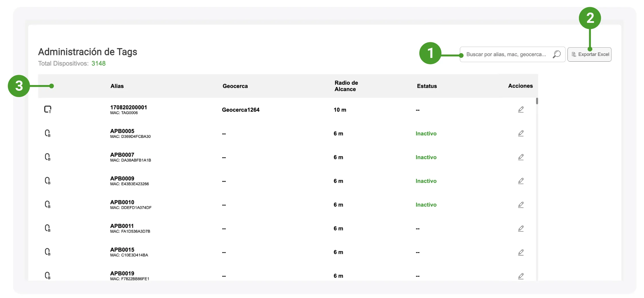Click Inactivo status of APB0010
The image size is (644, 298).
click(426, 205)
